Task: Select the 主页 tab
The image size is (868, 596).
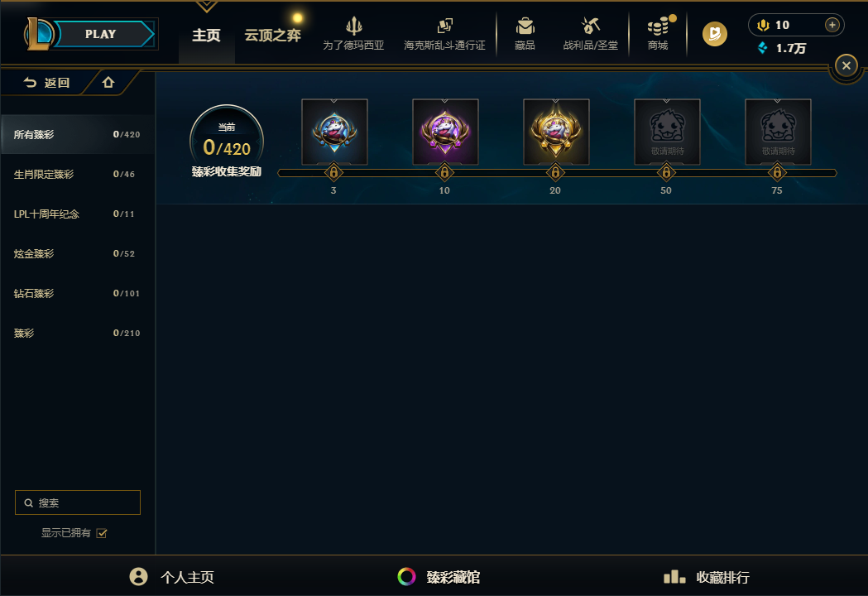Action: [x=206, y=36]
